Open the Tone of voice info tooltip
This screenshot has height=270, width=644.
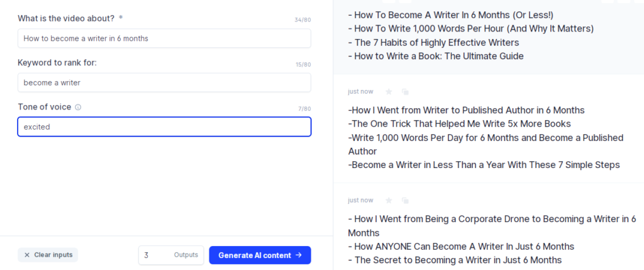pyautogui.click(x=78, y=108)
